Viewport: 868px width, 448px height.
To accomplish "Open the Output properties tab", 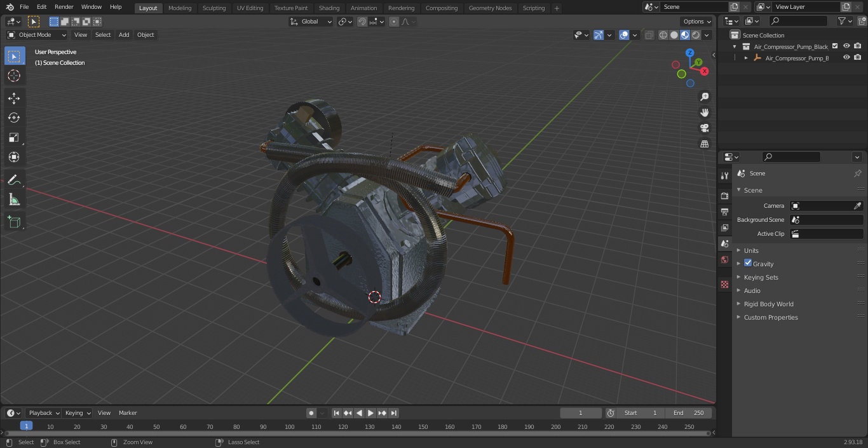I will (x=724, y=212).
